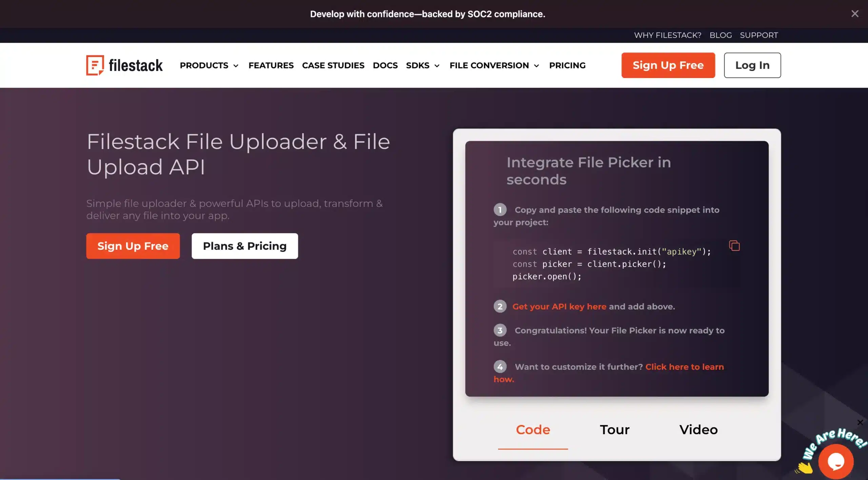This screenshot has width=868, height=480.
Task: Close the We Are Here chat teaser
Action: (x=860, y=422)
